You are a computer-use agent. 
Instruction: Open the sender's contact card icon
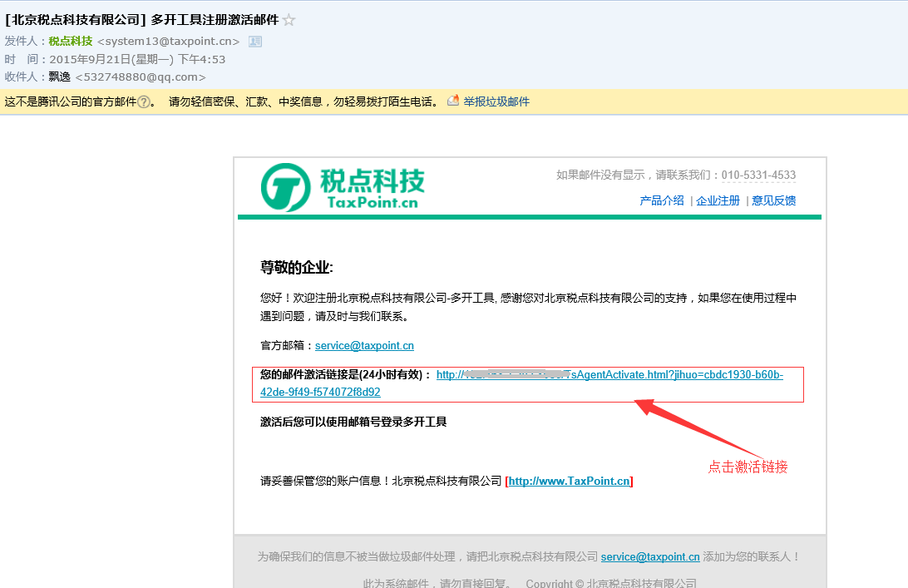point(254,42)
